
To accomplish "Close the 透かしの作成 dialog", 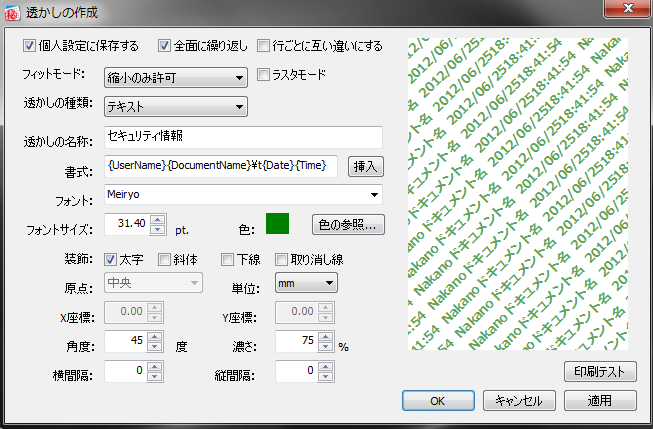I will (x=628, y=8).
